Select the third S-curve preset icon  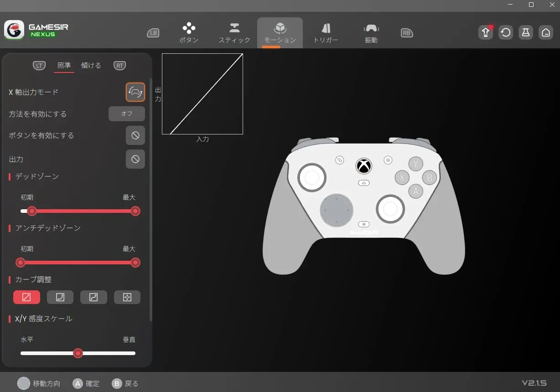(93, 297)
